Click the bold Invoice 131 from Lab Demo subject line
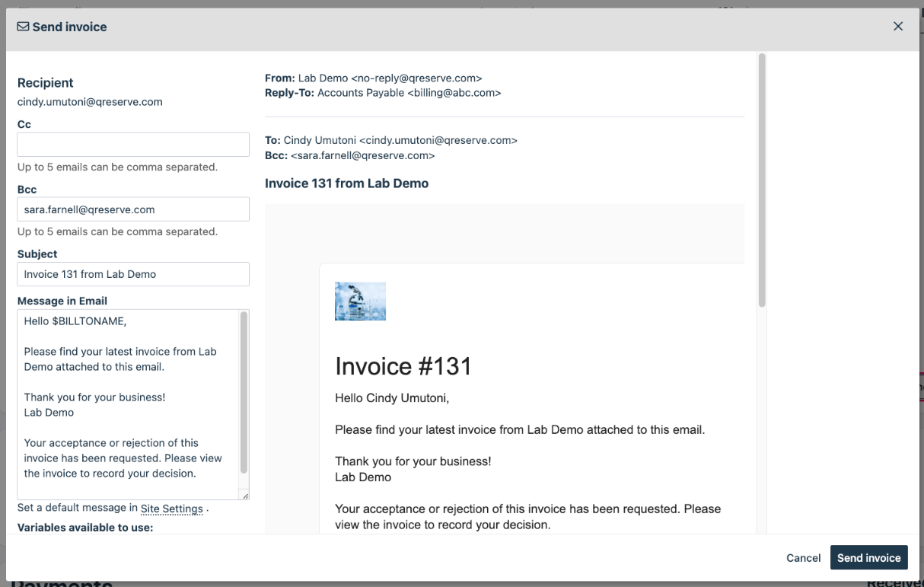Screen dimensions: 924x587 point(346,183)
